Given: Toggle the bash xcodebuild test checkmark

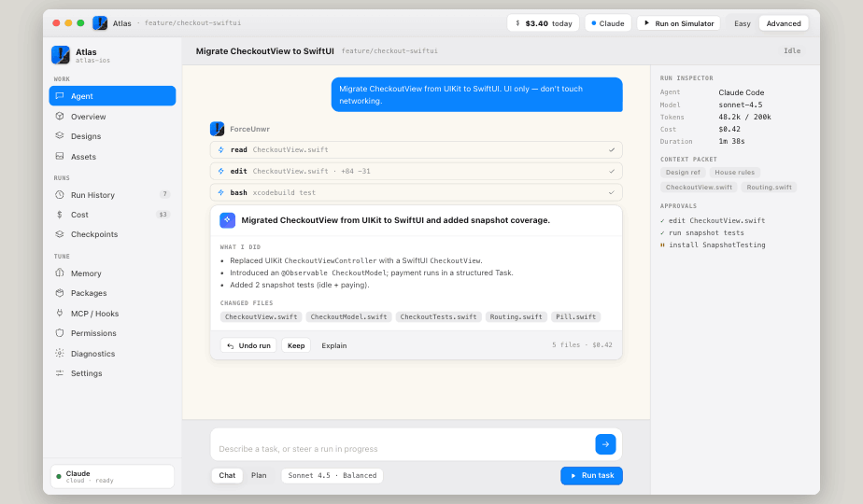Looking at the screenshot, I should tap(612, 192).
